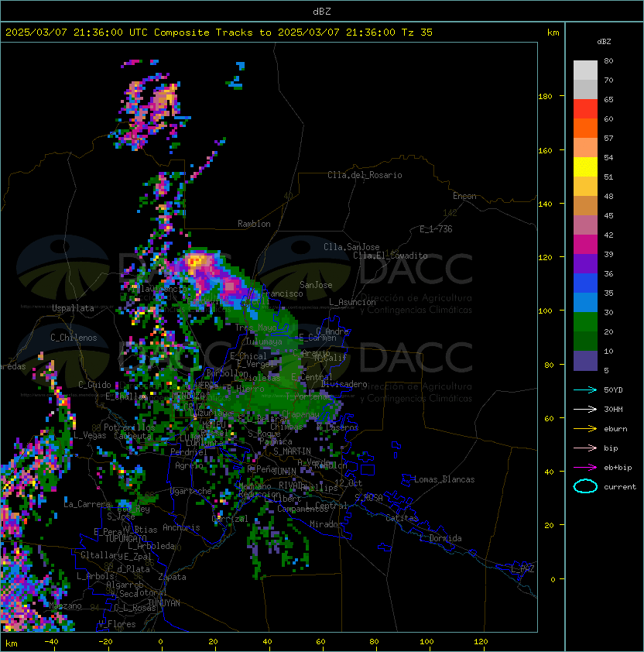Pick the magenta 39–42 dBZ swatch

[585, 245]
